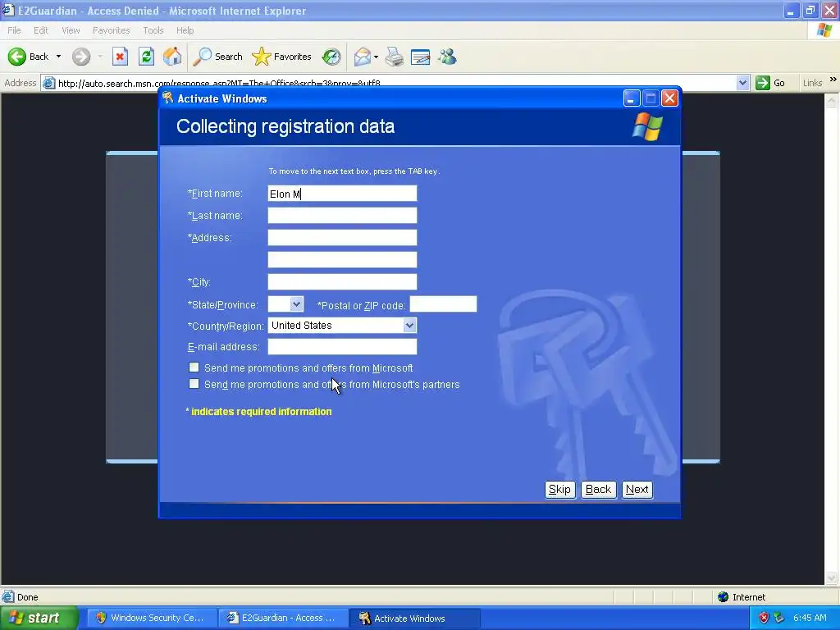Viewport: 840px width, 630px height.
Task: Close the Activate Windows dialog
Action: 669,98
